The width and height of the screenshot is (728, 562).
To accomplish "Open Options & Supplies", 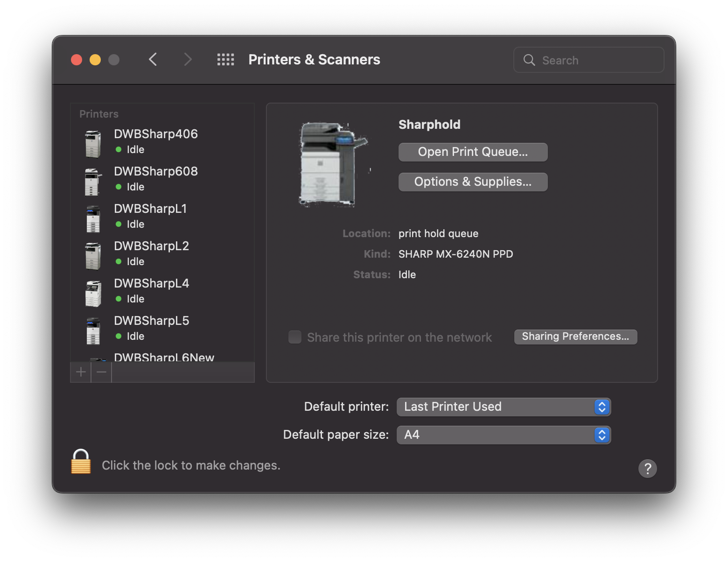I will click(473, 182).
